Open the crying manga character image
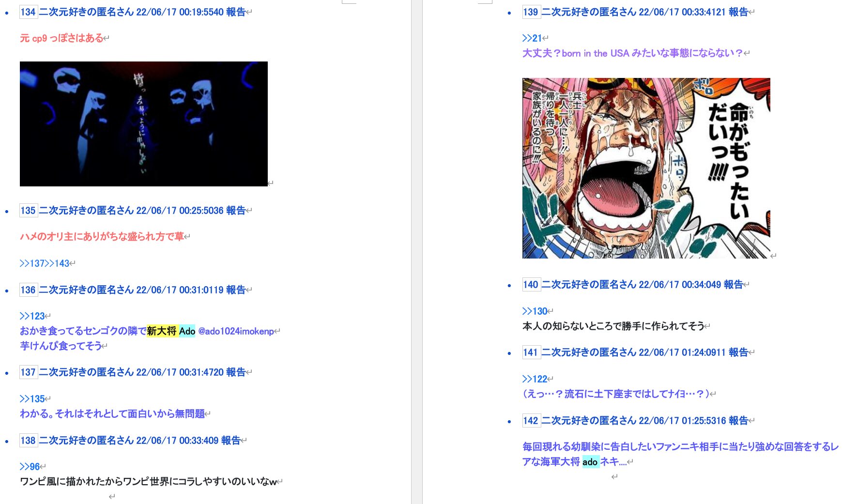 coord(646,168)
